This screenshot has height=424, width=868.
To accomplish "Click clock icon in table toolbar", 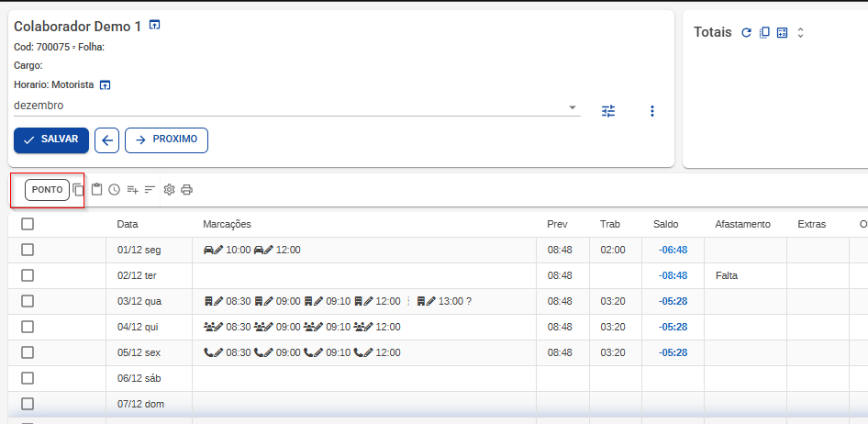I will pyautogui.click(x=114, y=190).
